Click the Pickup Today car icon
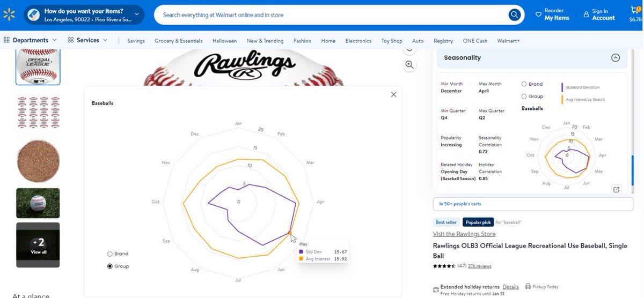 pyautogui.click(x=528, y=287)
